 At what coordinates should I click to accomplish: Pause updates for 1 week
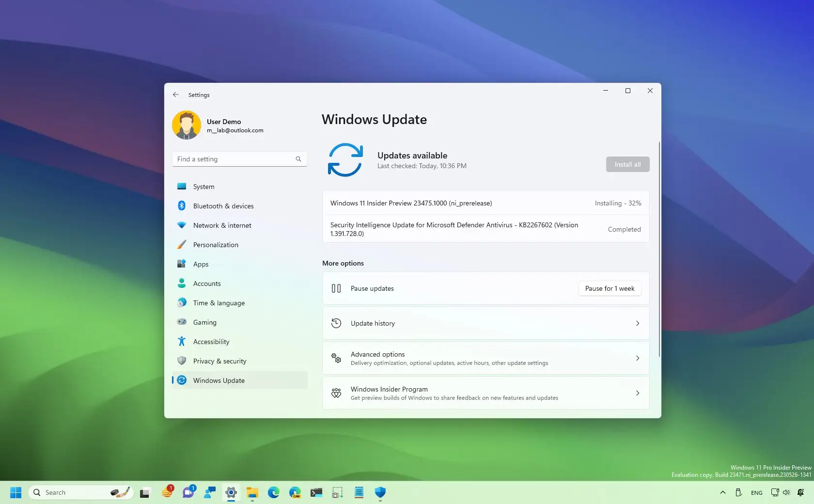[609, 288]
